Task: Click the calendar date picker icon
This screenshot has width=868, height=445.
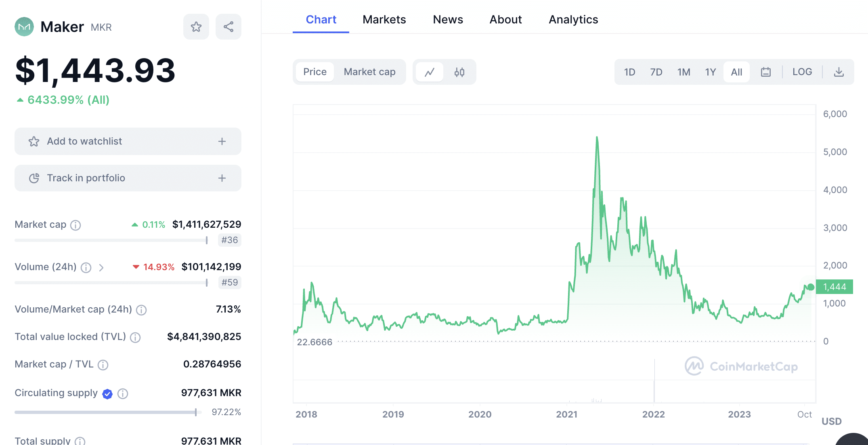Action: [766, 71]
